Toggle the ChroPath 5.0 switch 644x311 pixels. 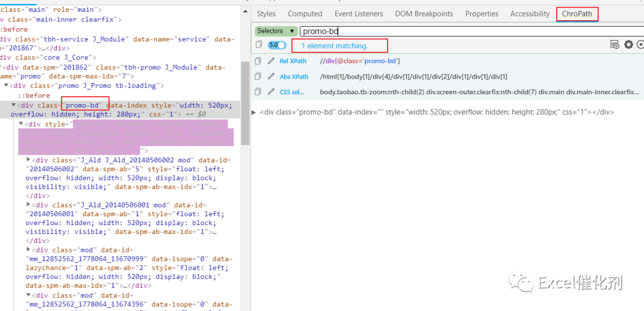(x=277, y=45)
